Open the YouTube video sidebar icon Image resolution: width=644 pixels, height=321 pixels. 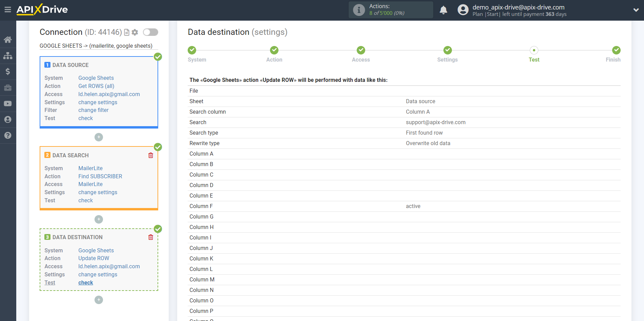coord(8,104)
